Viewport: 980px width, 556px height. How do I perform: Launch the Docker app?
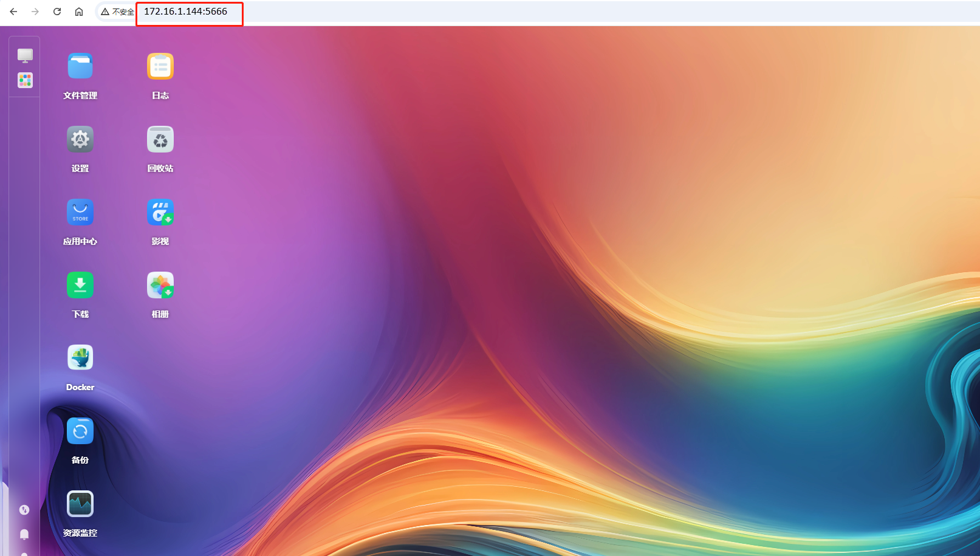coord(80,359)
